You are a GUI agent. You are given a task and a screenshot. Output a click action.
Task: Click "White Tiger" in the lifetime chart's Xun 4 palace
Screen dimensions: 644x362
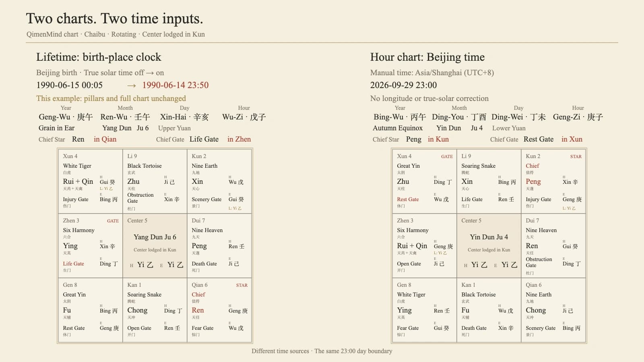coord(77,166)
